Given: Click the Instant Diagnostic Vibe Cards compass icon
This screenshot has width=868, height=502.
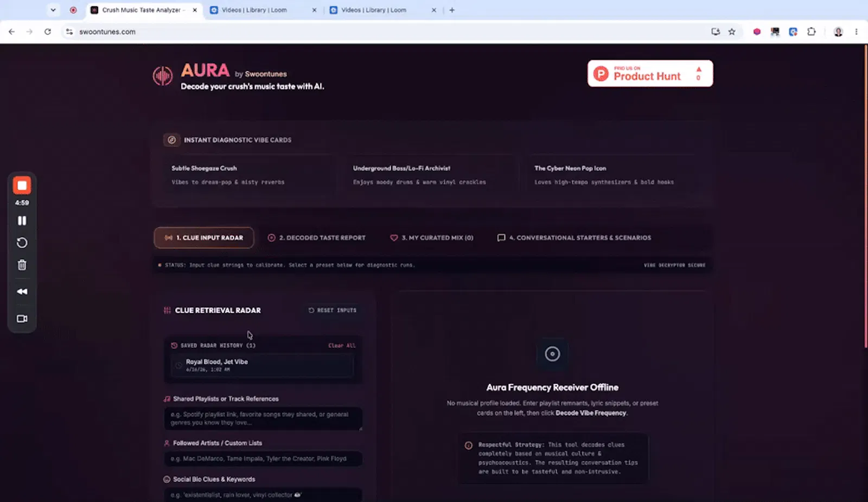Looking at the screenshot, I should pos(171,140).
